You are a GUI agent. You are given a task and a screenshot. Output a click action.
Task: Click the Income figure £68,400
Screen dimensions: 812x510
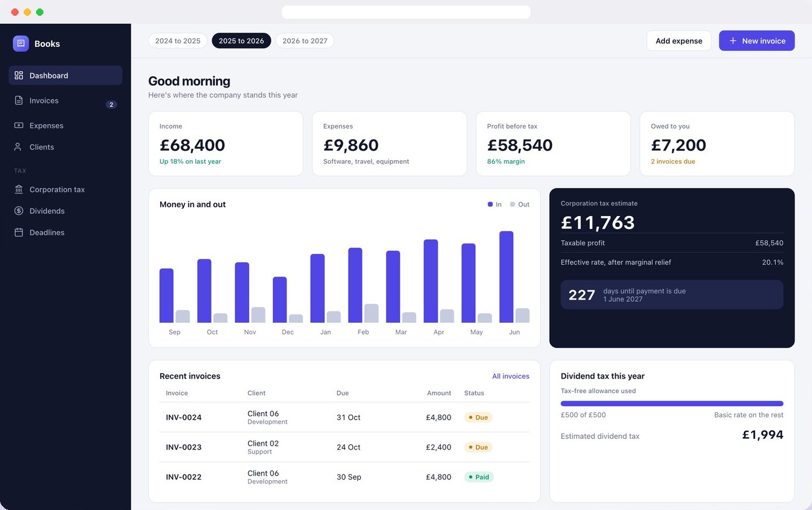click(192, 145)
